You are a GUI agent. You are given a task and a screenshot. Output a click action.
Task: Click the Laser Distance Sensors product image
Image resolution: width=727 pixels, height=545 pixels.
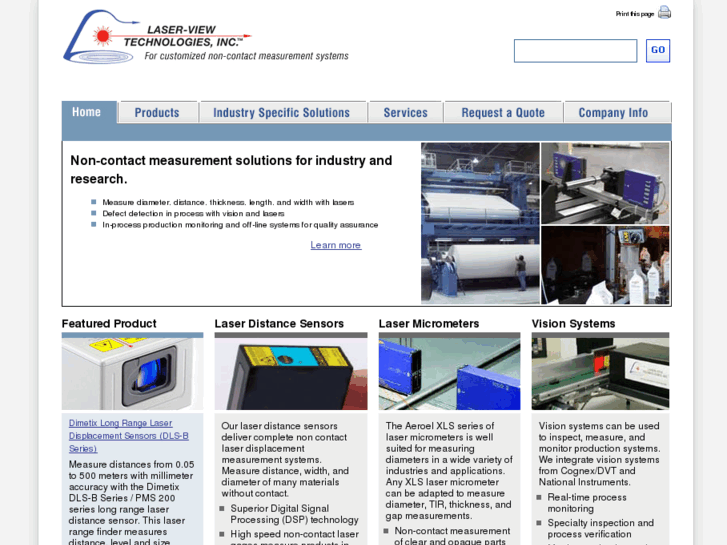pyautogui.click(x=291, y=374)
